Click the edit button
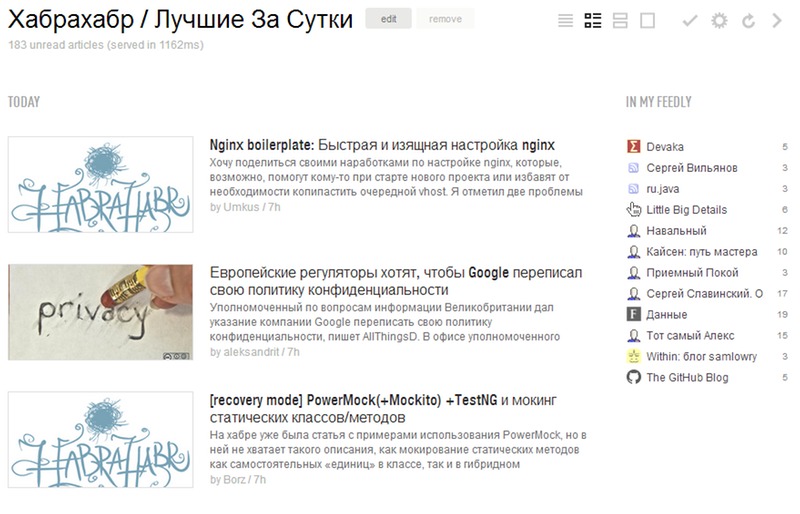 point(388,19)
